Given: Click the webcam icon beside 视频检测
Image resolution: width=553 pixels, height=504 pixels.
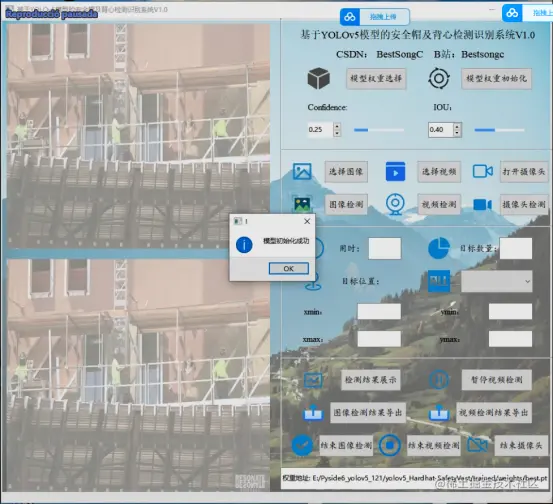Looking at the screenshot, I should pos(395,204).
